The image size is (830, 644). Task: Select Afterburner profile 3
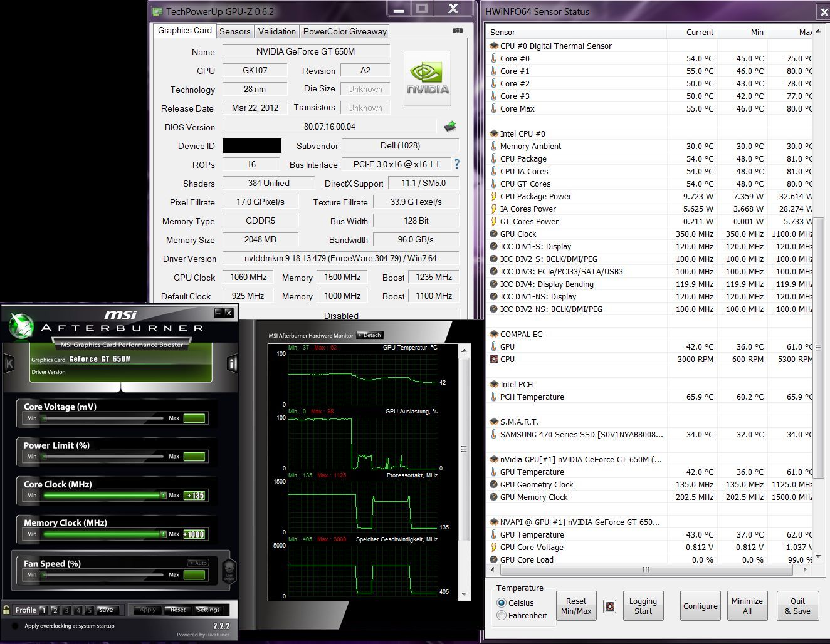tap(66, 610)
